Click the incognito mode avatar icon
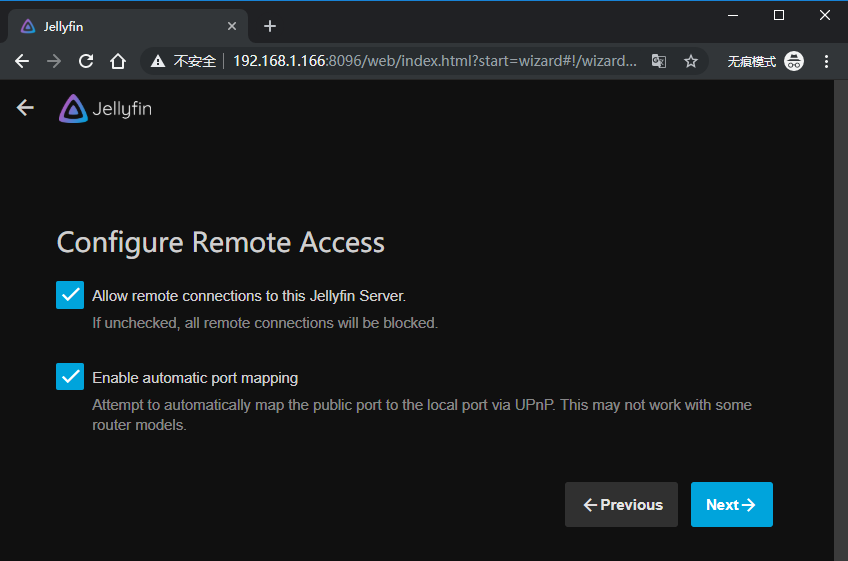 (794, 61)
